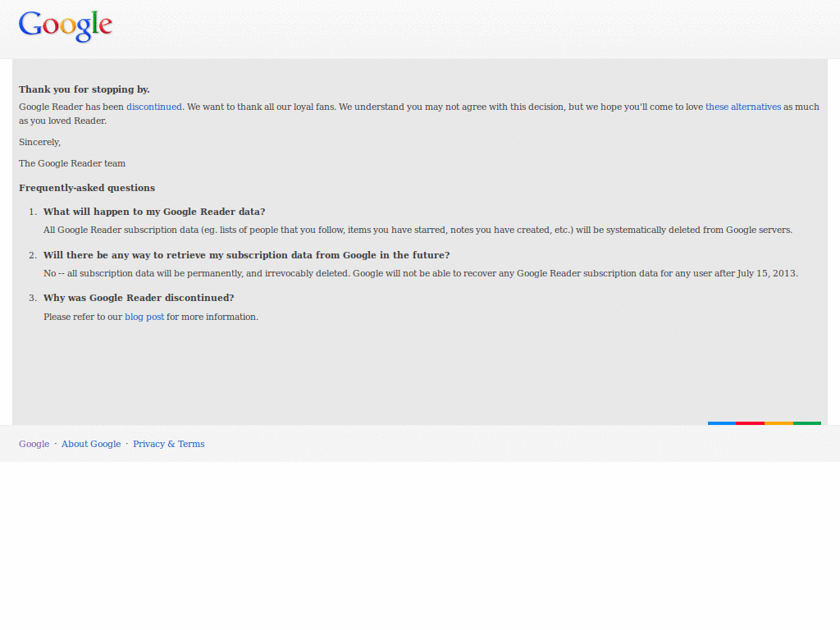Click the 'Frequently-asked questions' heading

[x=87, y=188]
